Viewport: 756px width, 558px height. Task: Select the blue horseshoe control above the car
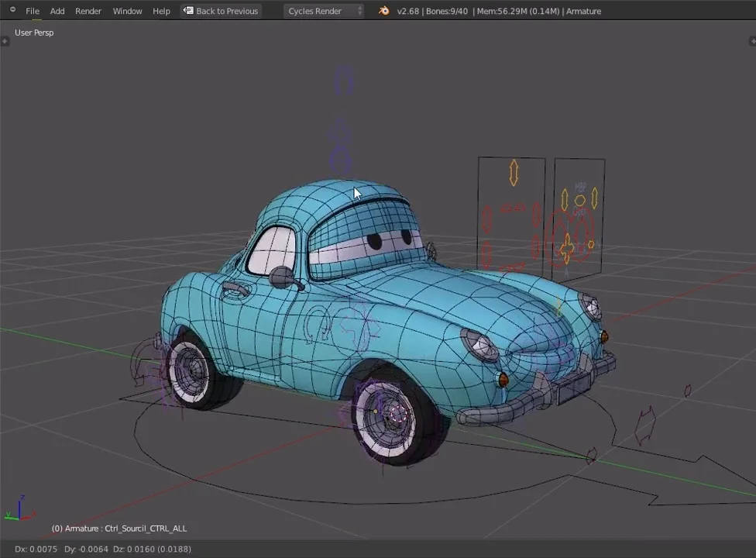(344, 80)
